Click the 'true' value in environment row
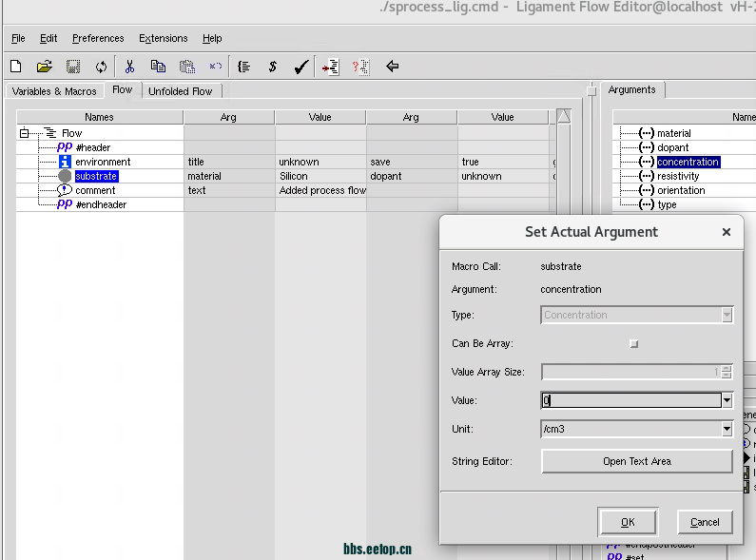 (503, 162)
